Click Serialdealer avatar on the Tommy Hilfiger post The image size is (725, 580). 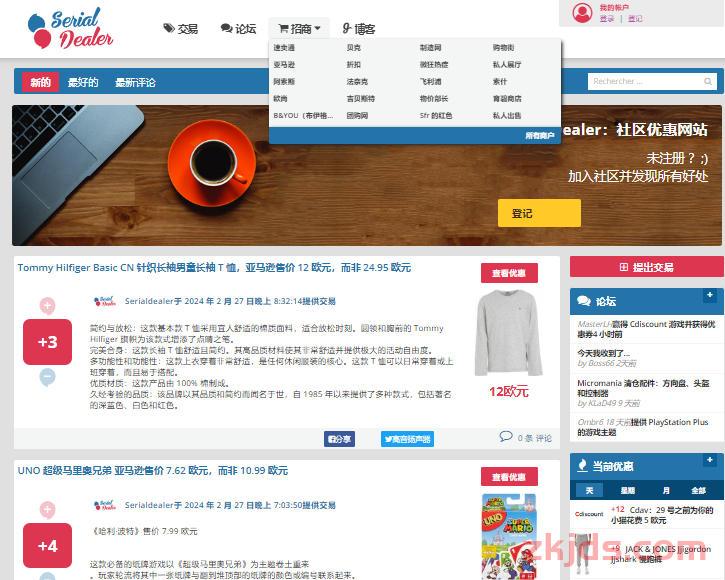[x=105, y=302]
